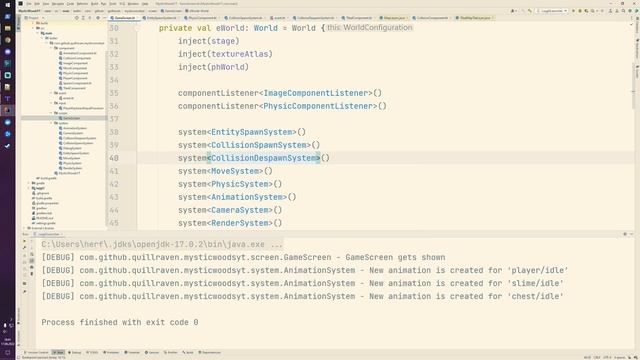Collapse the input folder in tree
Screen dimensions: 640x360
(52, 103)
